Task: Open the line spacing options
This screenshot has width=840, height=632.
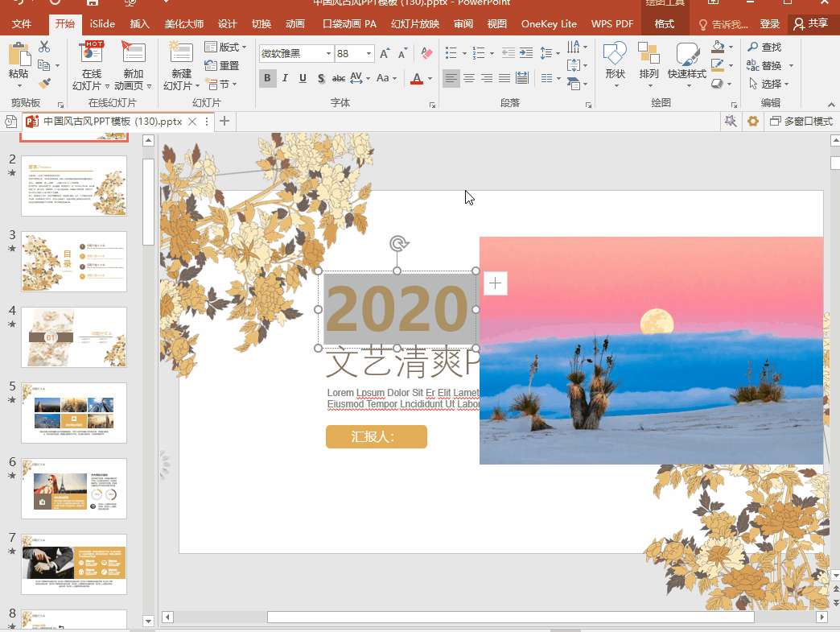Action: coord(550,52)
